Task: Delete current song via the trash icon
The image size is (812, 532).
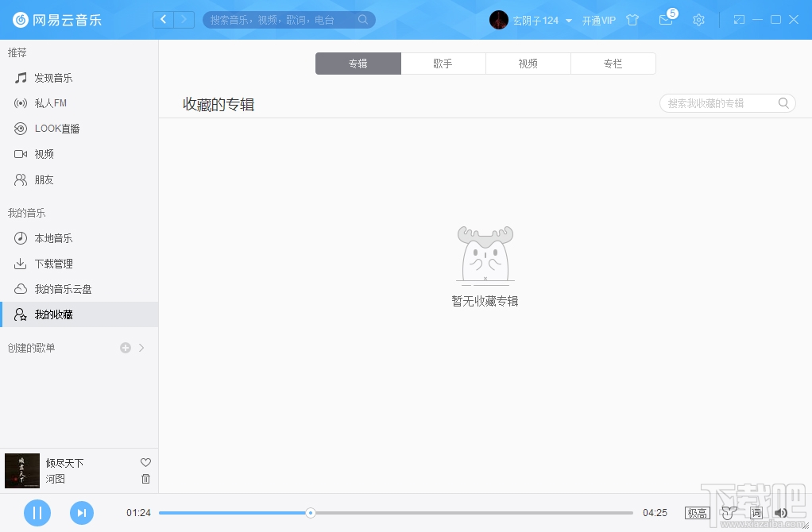Action: click(x=145, y=479)
